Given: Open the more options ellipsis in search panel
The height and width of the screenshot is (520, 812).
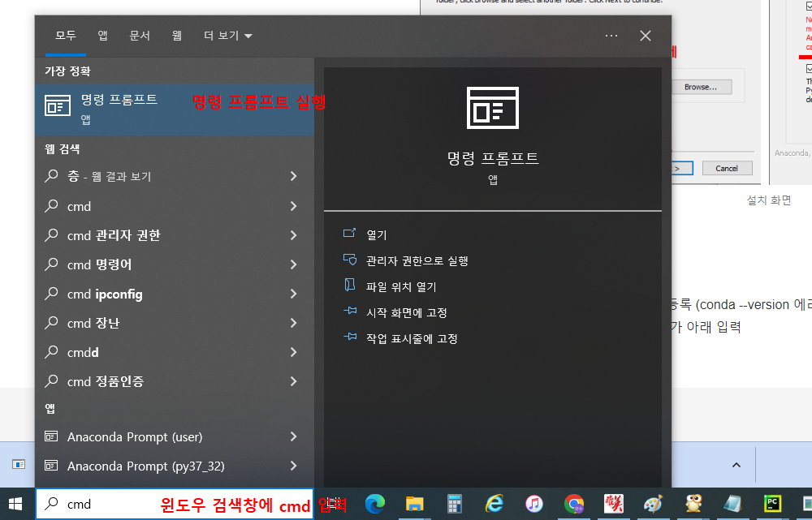Looking at the screenshot, I should tap(611, 36).
